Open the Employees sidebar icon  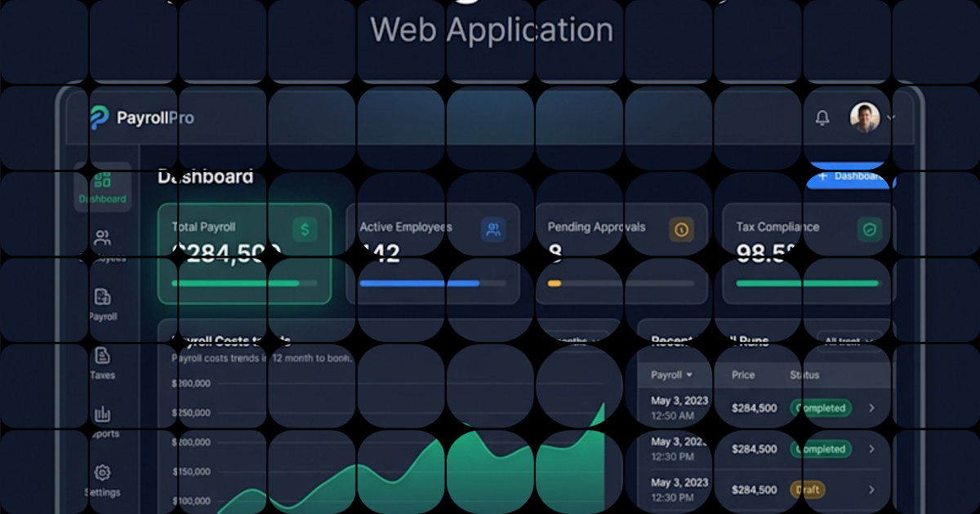click(x=102, y=238)
